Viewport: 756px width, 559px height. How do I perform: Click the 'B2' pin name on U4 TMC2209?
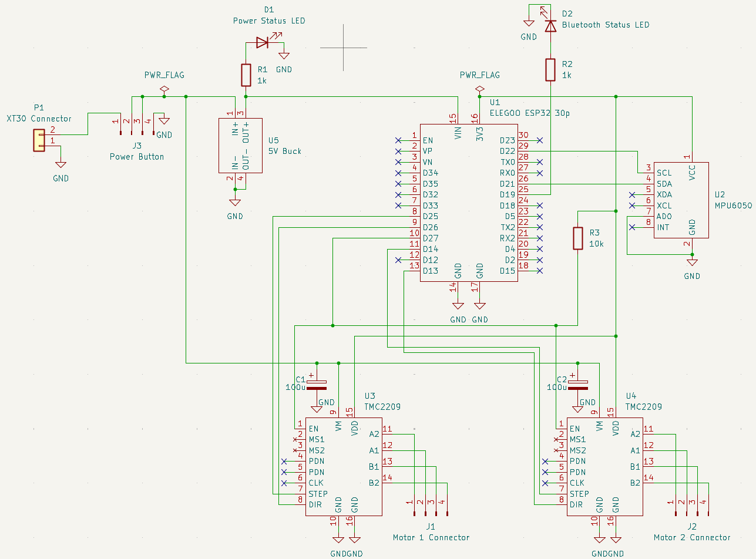click(x=636, y=483)
